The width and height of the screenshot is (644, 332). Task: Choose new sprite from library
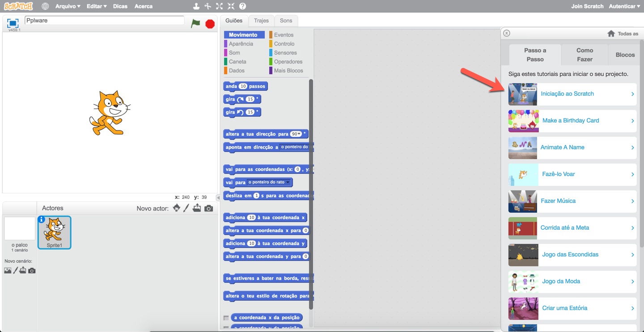pyautogui.click(x=177, y=208)
